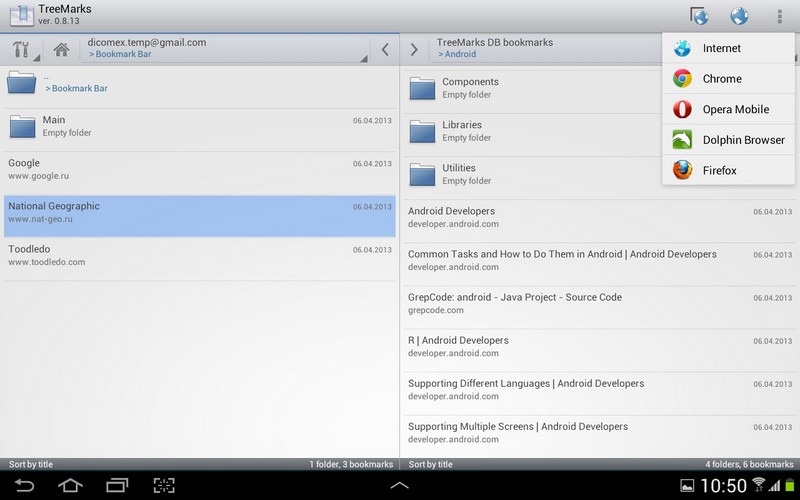Tap Sort by title in right panel
This screenshot has height=500, width=800.
(x=430, y=464)
